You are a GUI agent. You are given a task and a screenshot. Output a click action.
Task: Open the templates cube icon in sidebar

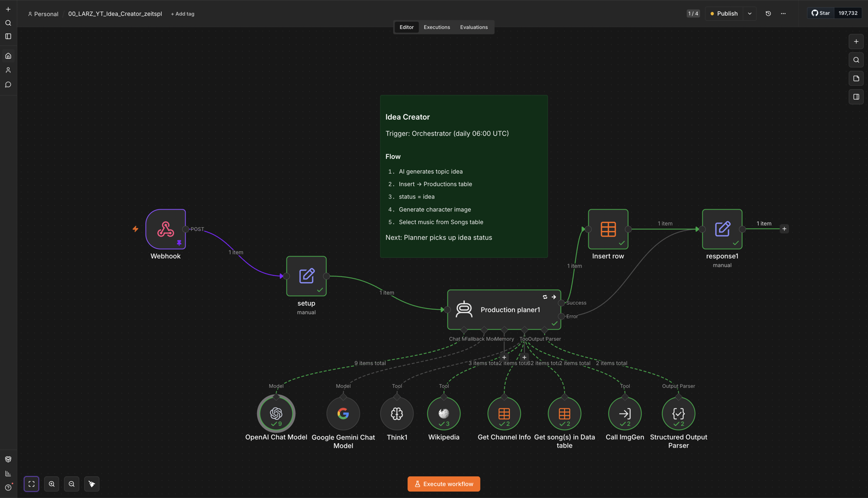tap(8, 459)
